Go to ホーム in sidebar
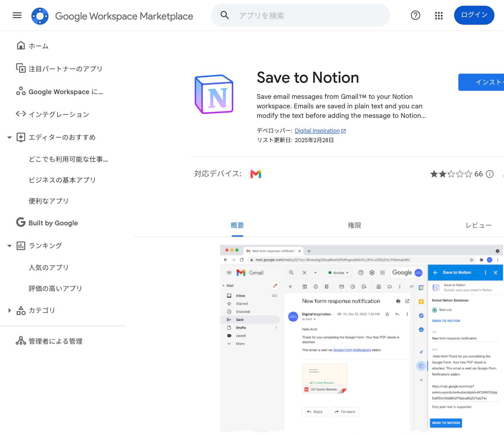This screenshot has height=435, width=504. (39, 46)
